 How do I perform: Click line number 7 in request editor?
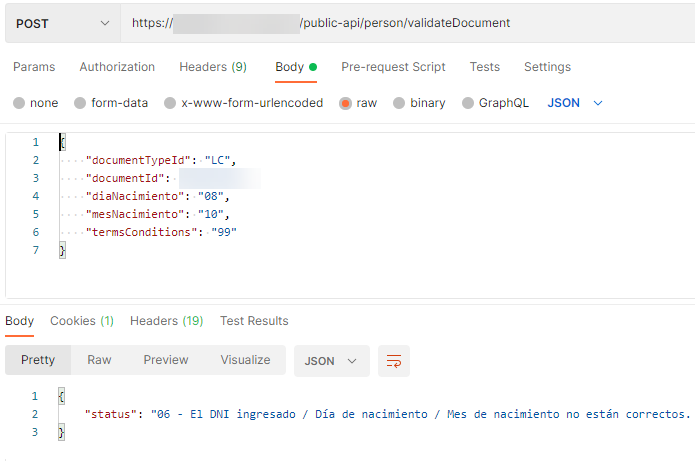click(x=36, y=250)
